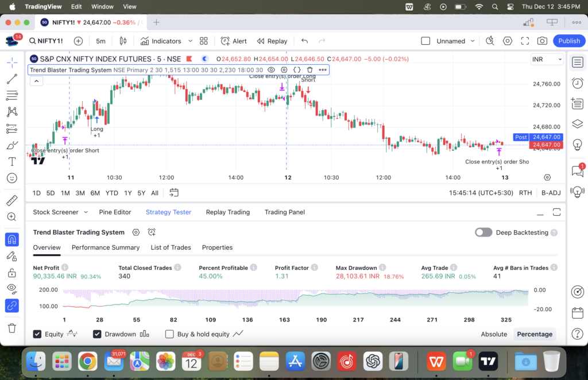Open the RTH session selector
The width and height of the screenshot is (588, 380).
525,193
